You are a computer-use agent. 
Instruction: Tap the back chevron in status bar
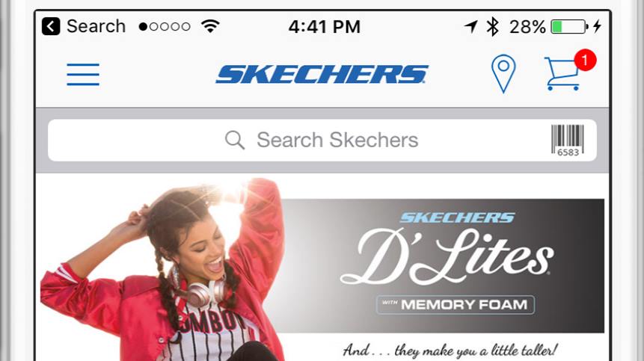tap(51, 26)
